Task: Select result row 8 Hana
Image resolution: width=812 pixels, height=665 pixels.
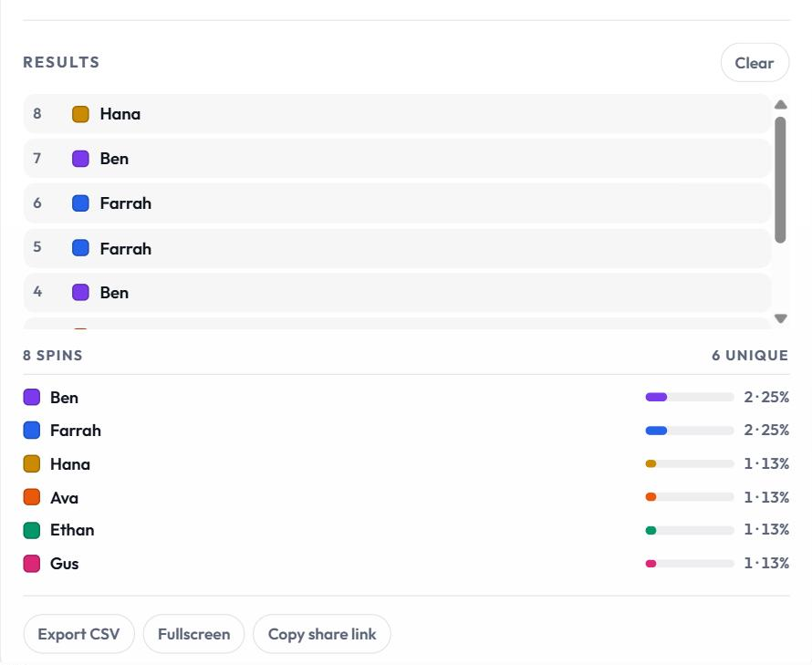Action: point(397,114)
